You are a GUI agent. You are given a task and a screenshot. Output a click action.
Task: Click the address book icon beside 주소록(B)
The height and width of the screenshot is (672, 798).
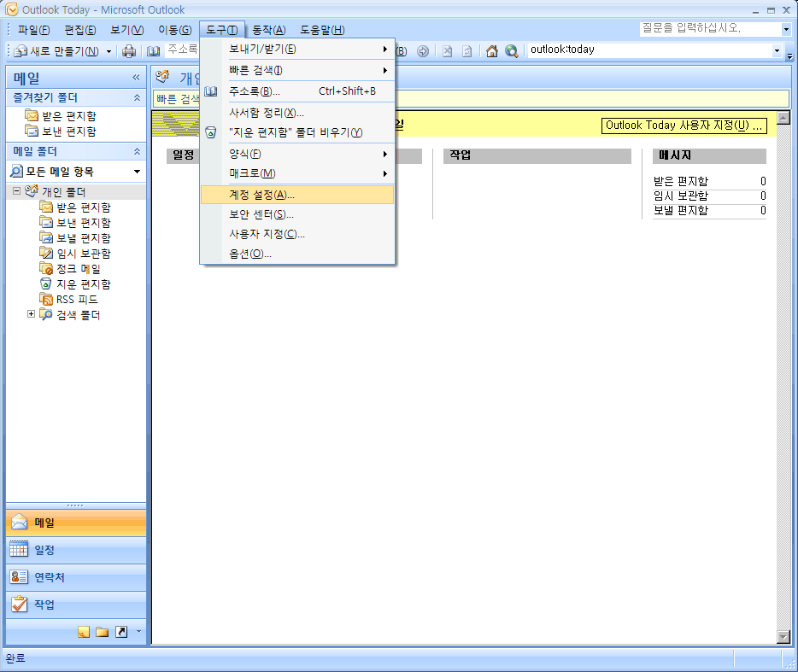coord(211,91)
